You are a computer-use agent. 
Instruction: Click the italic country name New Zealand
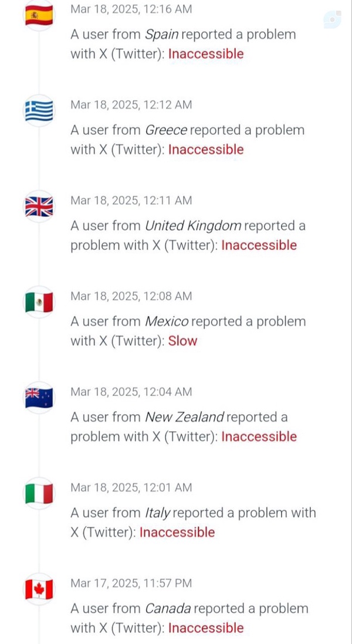(184, 417)
